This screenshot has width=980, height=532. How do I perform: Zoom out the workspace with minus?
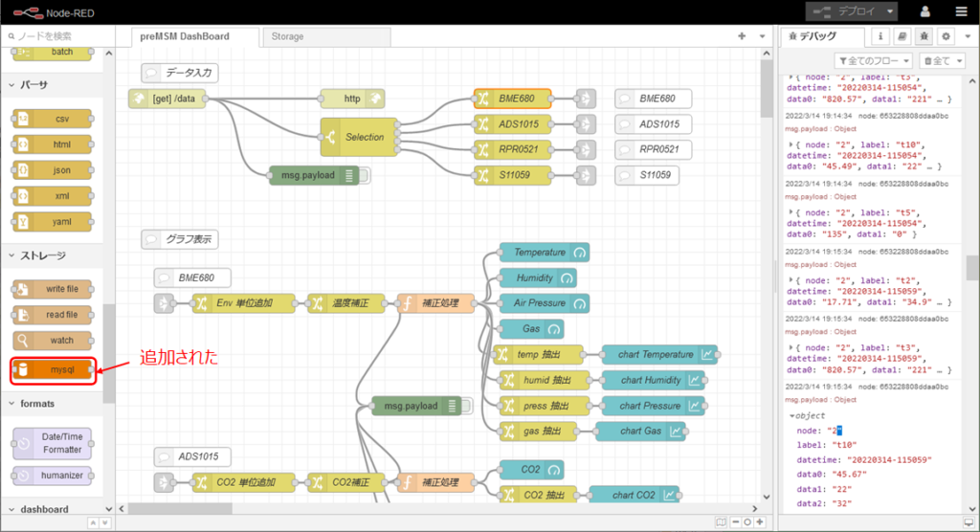click(736, 522)
